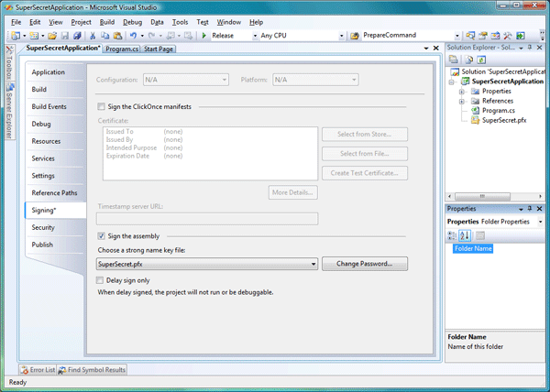550x392 pixels.
Task: Click the Copy toolbar icon
Action: pyautogui.click(x=104, y=36)
